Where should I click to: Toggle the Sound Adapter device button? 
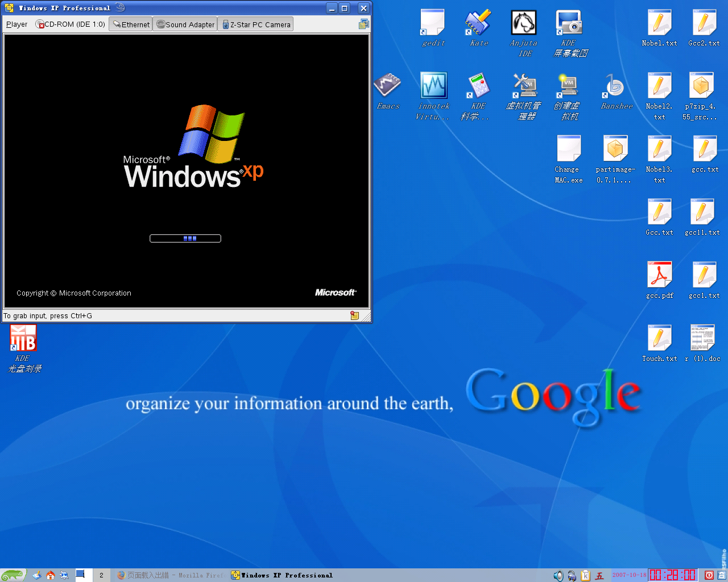click(x=185, y=24)
